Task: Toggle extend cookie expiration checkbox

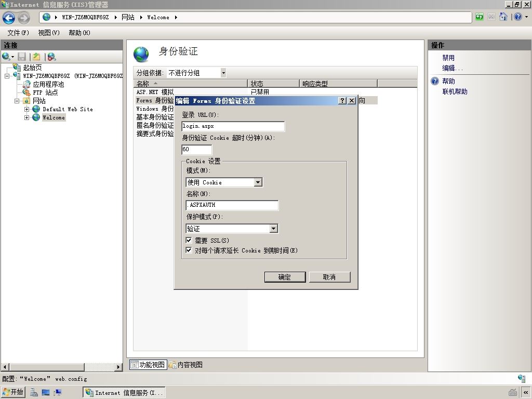Action: coord(189,250)
